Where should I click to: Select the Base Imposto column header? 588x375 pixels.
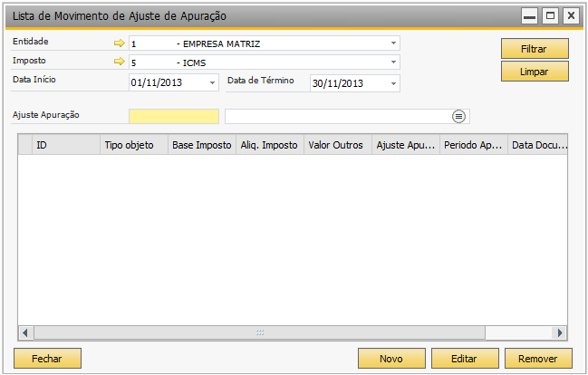coord(202,145)
